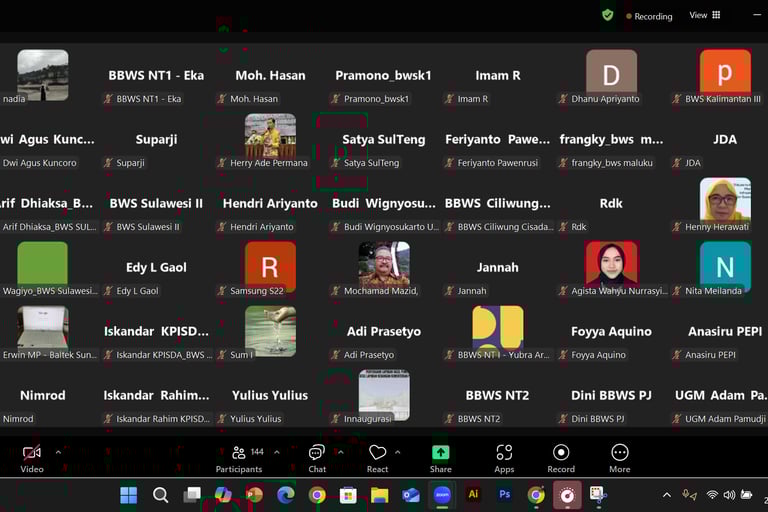This screenshot has width=768, height=512.
Task: Show hidden icons chevron in system tray
Action: [x=667, y=495]
